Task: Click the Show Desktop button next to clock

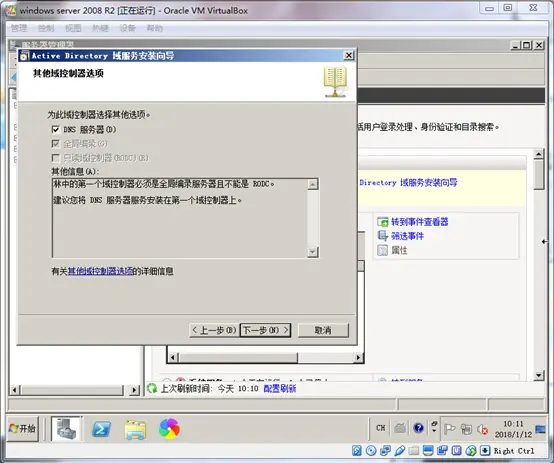Action: 540,429
